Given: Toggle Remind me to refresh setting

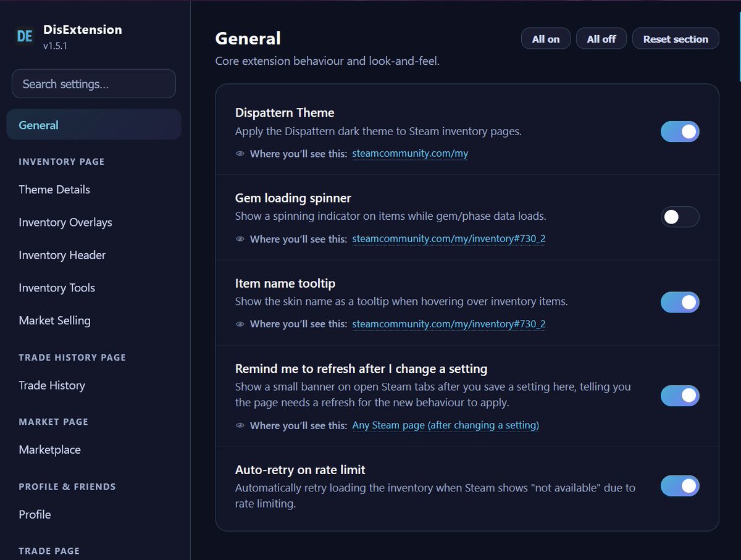Looking at the screenshot, I should tap(680, 395).
